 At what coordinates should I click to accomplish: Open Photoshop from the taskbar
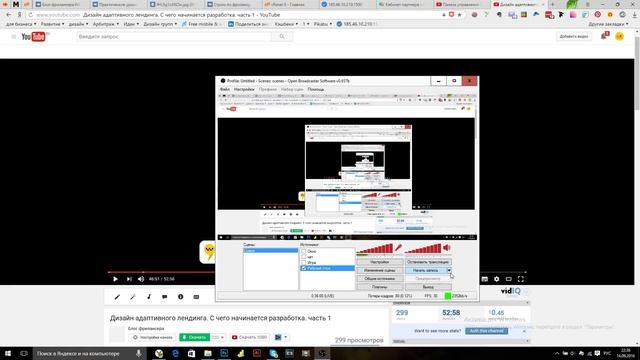pos(224,353)
